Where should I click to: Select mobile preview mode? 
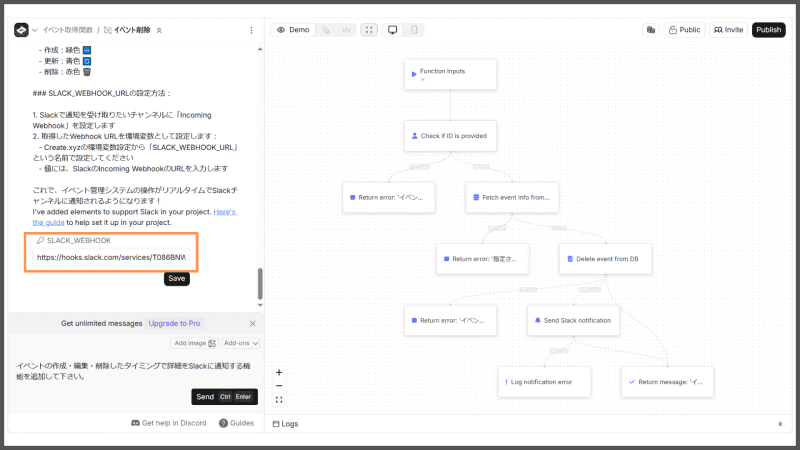click(414, 30)
